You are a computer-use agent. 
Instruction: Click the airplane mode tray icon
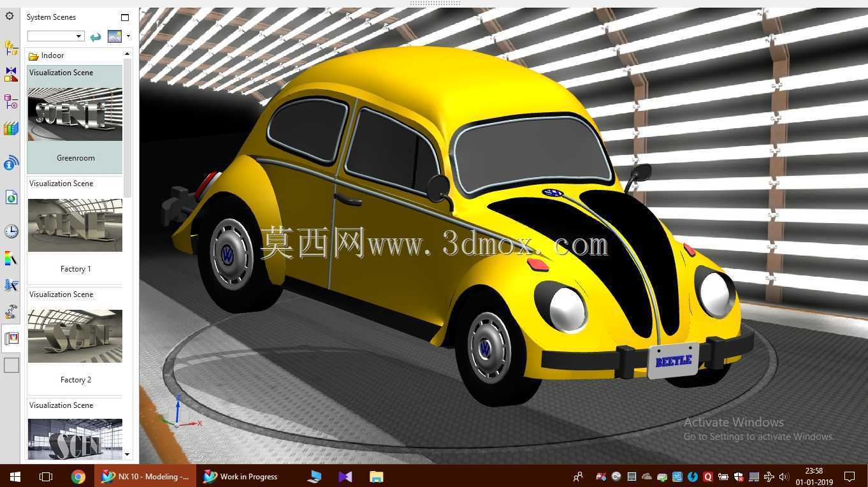[769, 476]
